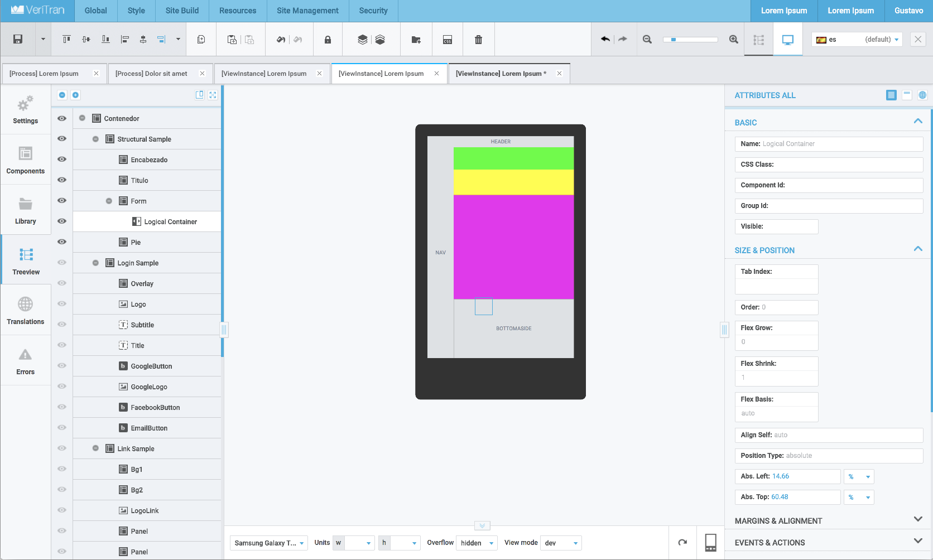933x560 pixels.
Task: Open the Translations sidebar panel
Action: point(26,310)
